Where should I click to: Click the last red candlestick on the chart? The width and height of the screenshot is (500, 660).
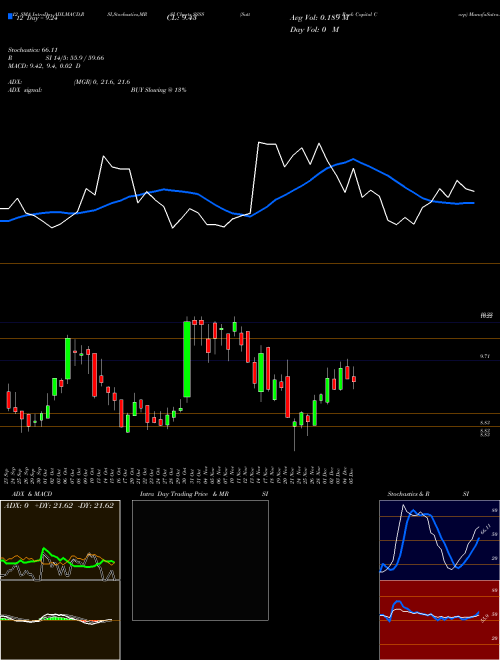click(x=354, y=379)
